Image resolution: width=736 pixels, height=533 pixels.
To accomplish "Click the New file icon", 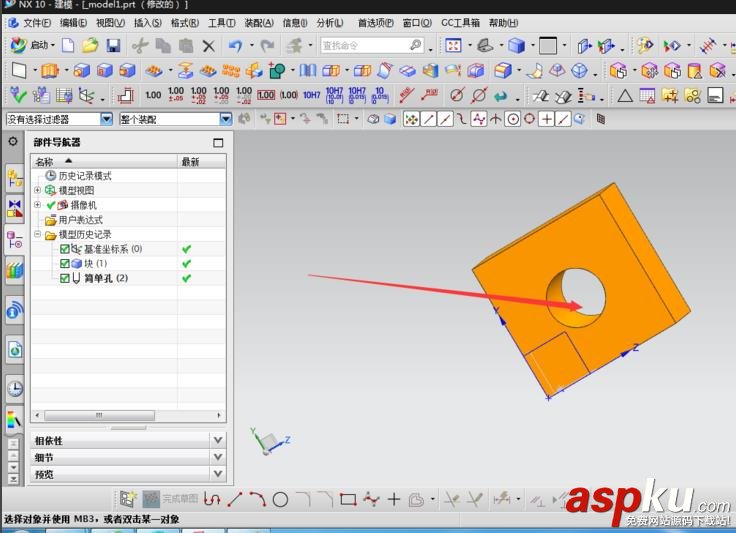I will 68,46.
